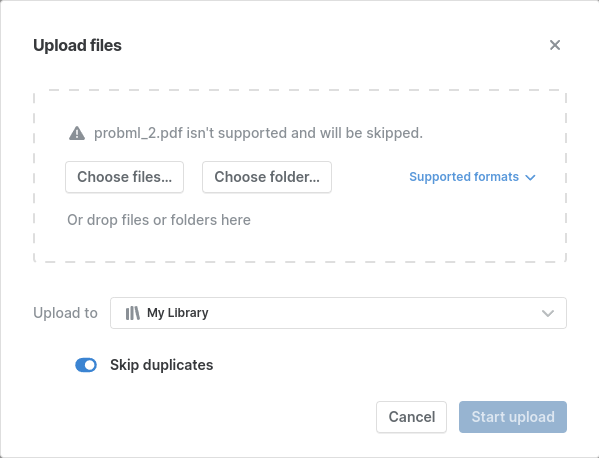Screen dimensions: 599x458
Task: Click the Upload to label
Action: (x=65, y=313)
